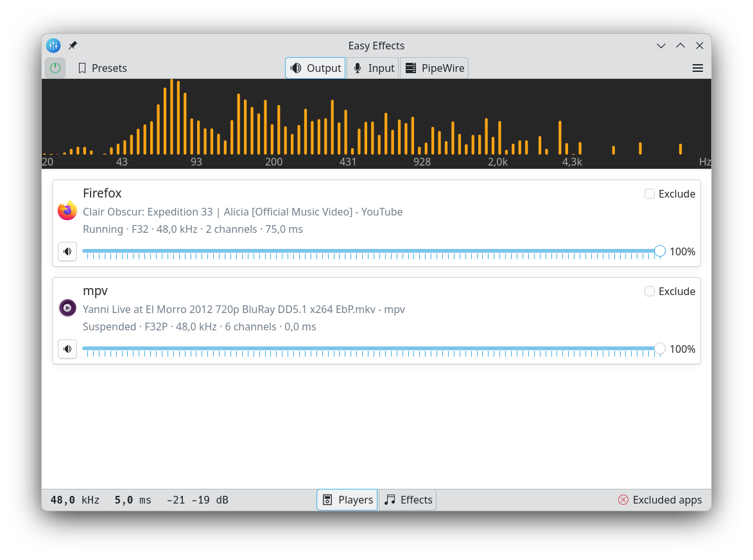Open the hamburger main menu

click(x=698, y=68)
